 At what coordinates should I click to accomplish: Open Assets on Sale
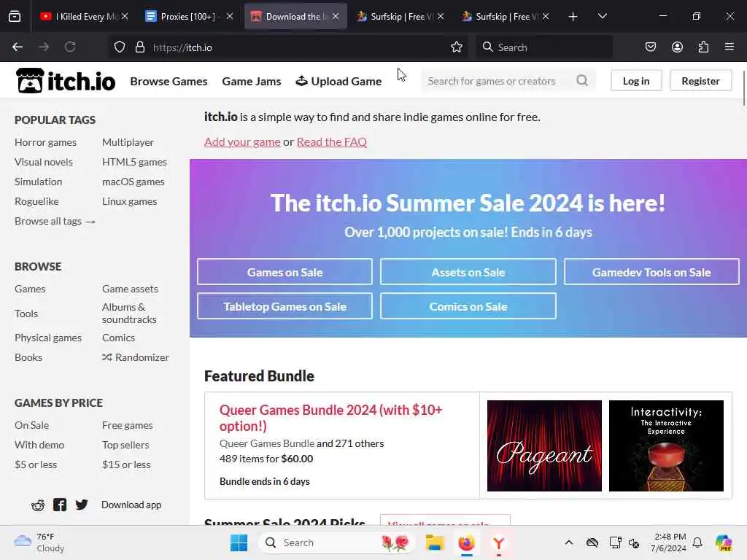pyautogui.click(x=468, y=272)
